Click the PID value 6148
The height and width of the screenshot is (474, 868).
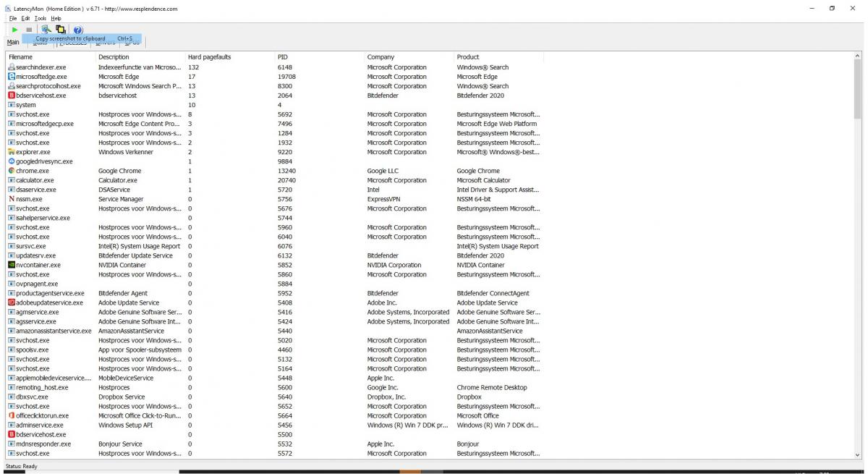click(285, 67)
